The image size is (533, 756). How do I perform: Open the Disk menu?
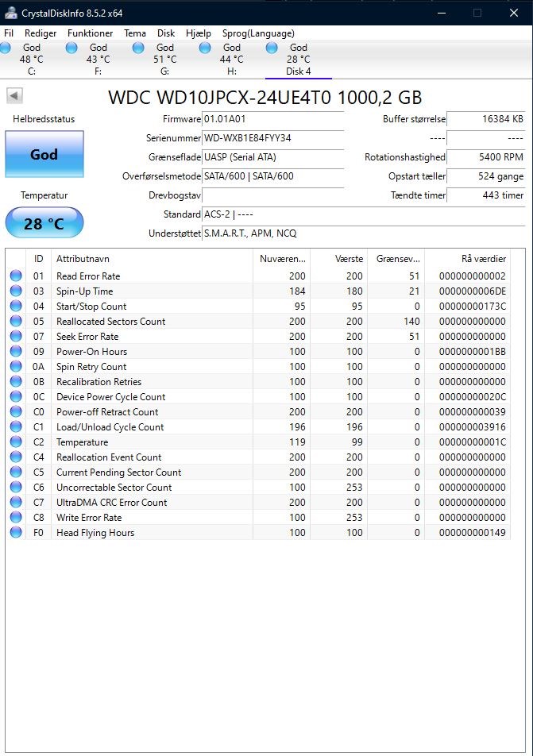tap(166, 33)
